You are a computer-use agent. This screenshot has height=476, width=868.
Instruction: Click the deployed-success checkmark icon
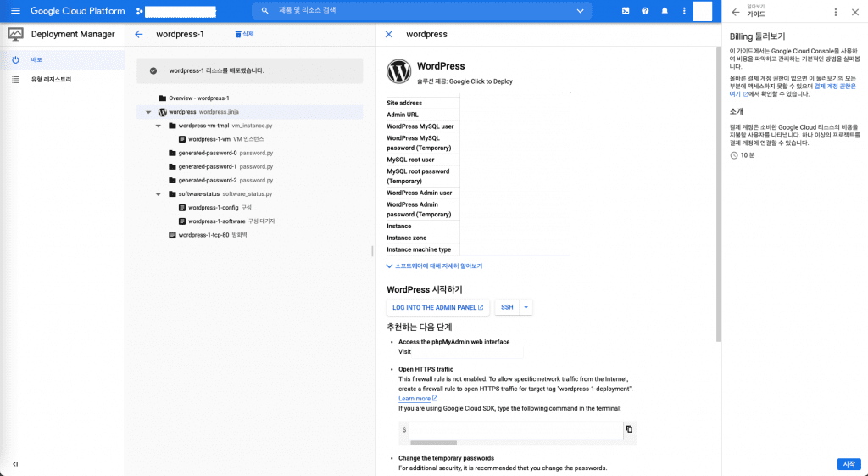[x=153, y=71]
